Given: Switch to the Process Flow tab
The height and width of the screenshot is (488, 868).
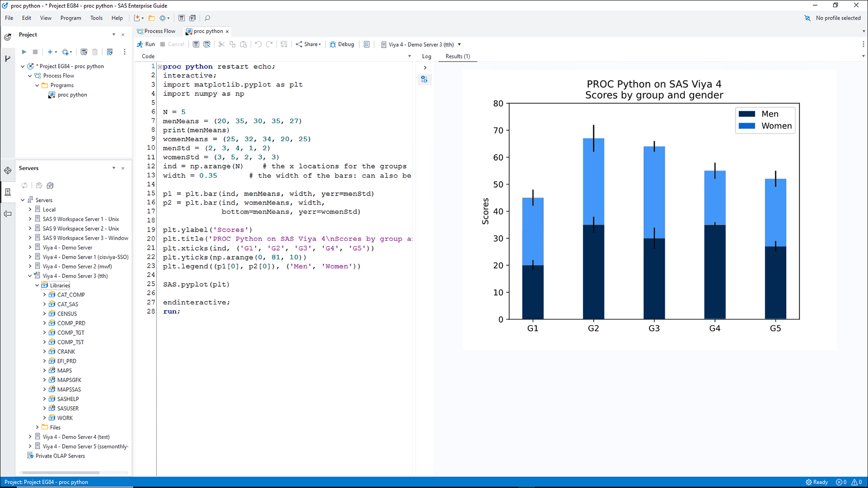Looking at the screenshot, I should click(156, 31).
